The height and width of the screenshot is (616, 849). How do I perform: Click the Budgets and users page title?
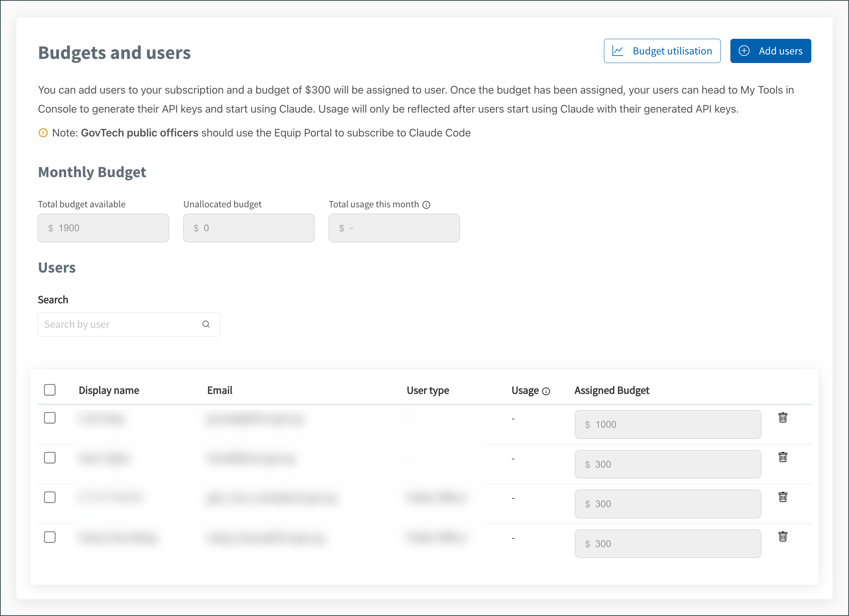115,53
